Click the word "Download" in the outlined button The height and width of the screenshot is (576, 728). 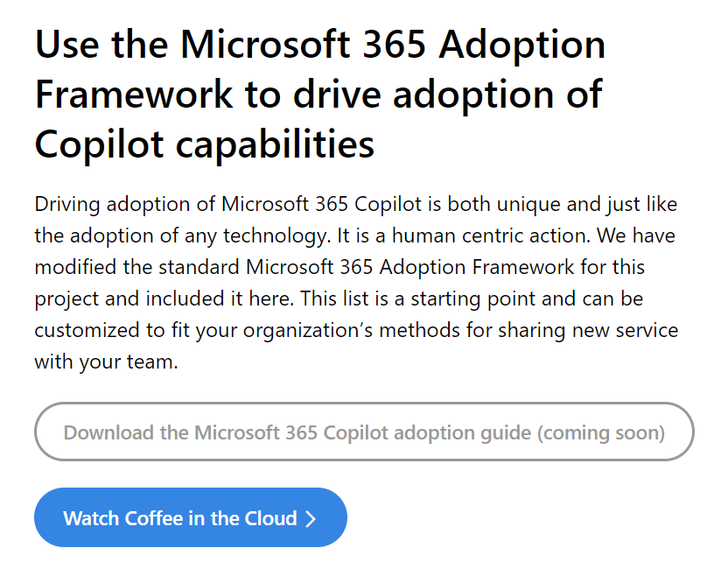click(x=108, y=433)
